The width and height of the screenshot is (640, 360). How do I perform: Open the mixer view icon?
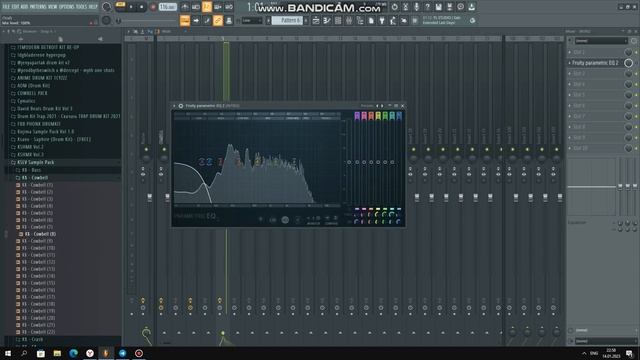tap(349, 20)
